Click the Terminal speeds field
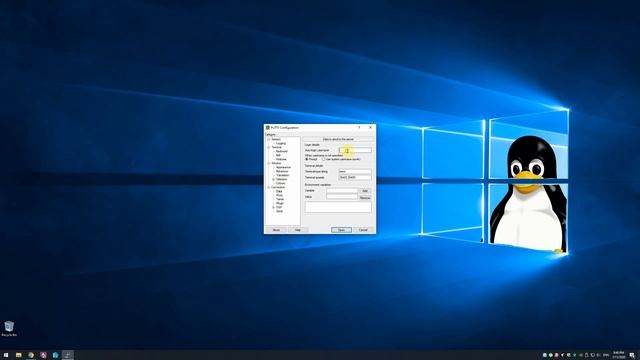Screen dimensions: 640x360 (355, 178)
